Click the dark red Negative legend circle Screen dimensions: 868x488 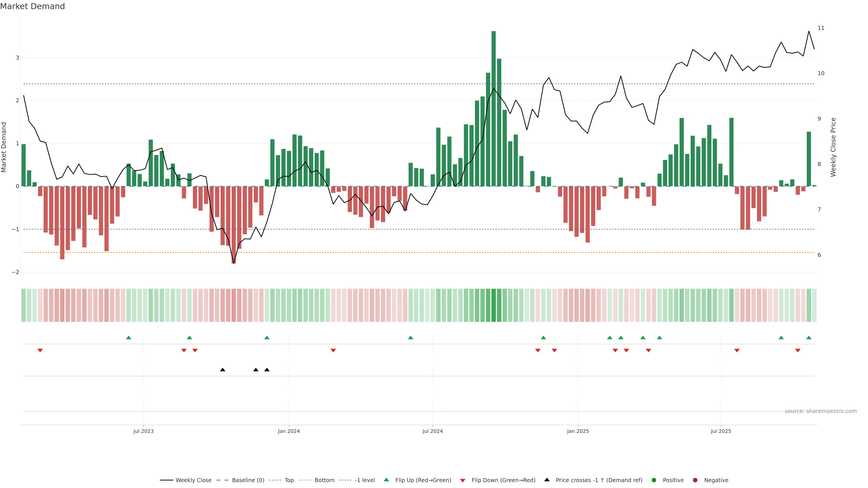point(695,480)
